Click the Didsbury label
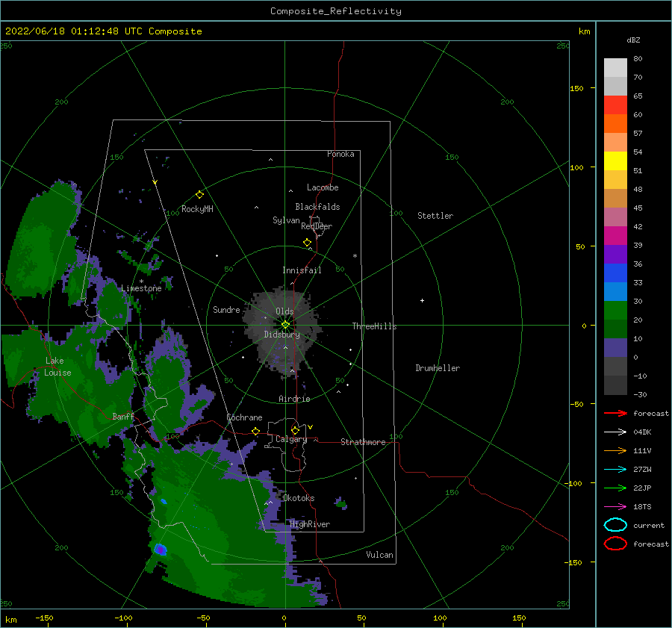Image resolution: width=672 pixels, height=628 pixels. click(282, 335)
